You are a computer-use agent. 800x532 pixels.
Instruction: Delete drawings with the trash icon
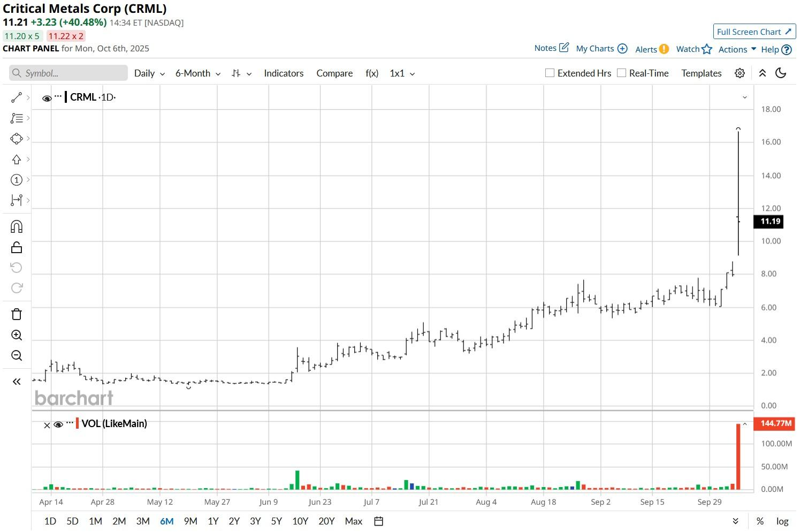tap(17, 314)
